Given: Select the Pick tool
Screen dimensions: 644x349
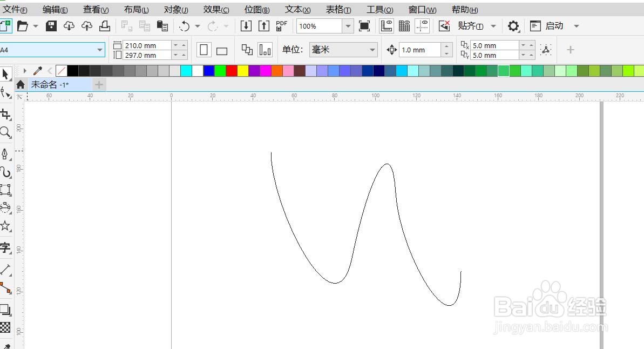Looking at the screenshot, I should click(x=5, y=75).
